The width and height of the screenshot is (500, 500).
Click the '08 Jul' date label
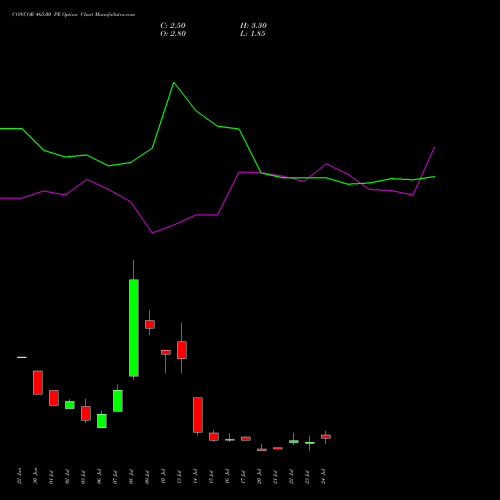pyautogui.click(x=131, y=476)
